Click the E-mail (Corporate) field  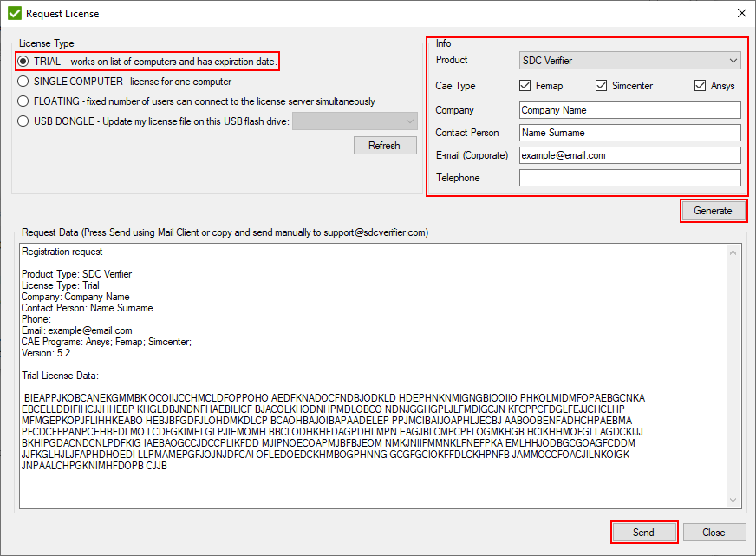(x=629, y=155)
